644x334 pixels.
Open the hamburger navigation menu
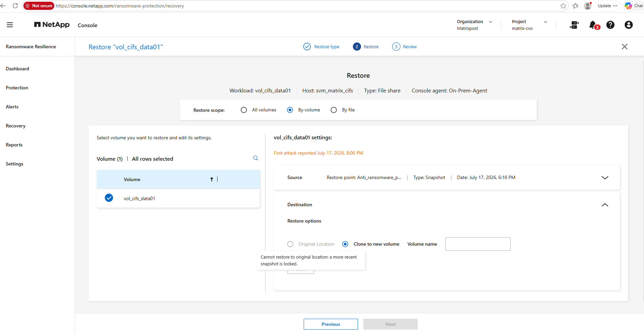click(10, 25)
